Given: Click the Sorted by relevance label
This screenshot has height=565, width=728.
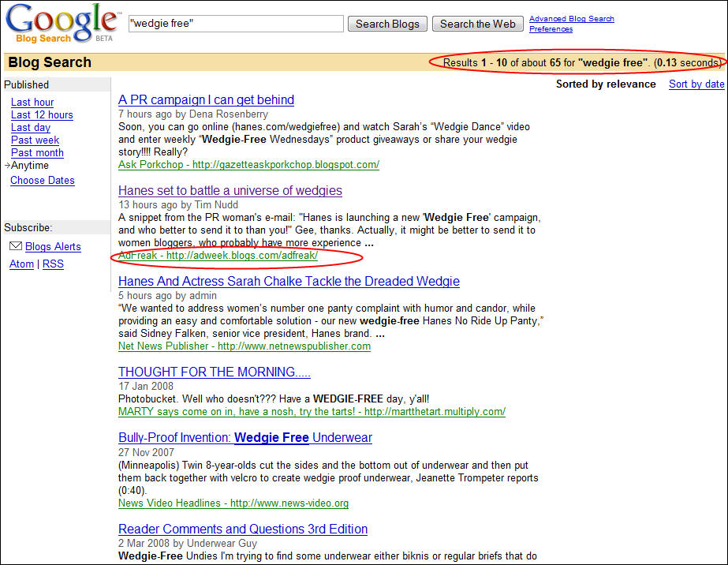Looking at the screenshot, I should (x=606, y=84).
